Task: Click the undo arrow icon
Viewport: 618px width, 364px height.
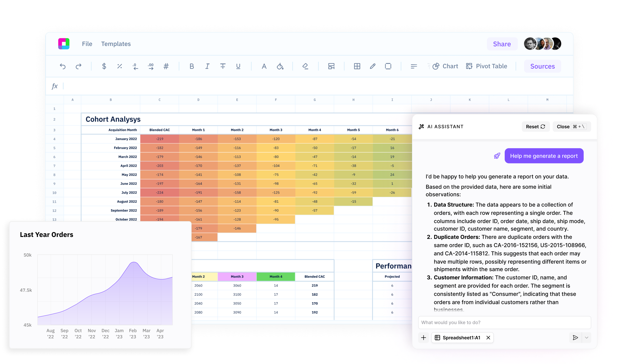Action: click(x=63, y=66)
